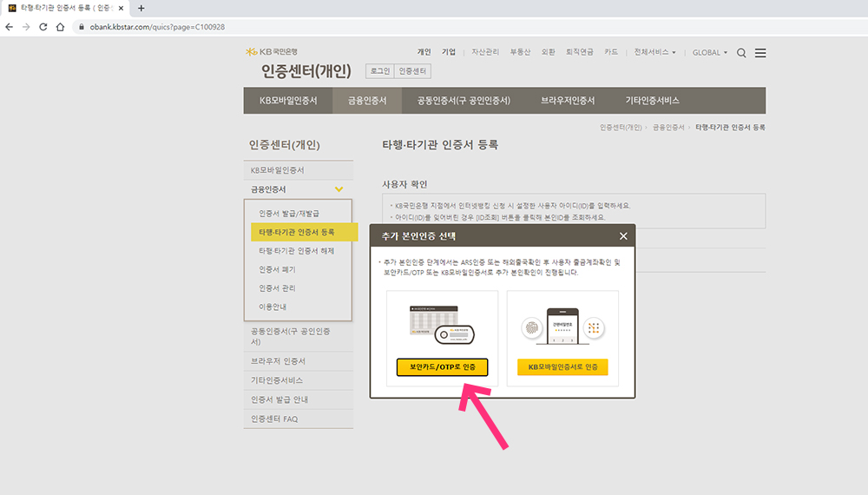Switch to 공동인증서(구 공인인증서) tab
Image resolution: width=868 pixels, height=495 pixels.
coord(464,100)
